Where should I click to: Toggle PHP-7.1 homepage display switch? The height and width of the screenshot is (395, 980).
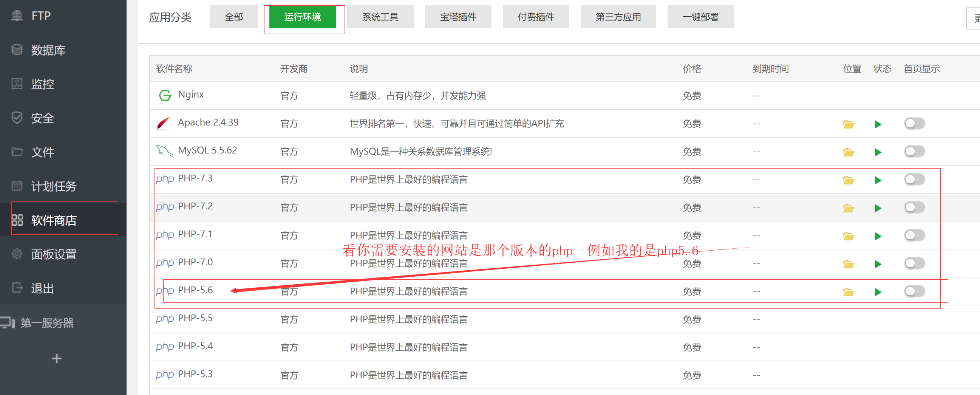(x=915, y=235)
